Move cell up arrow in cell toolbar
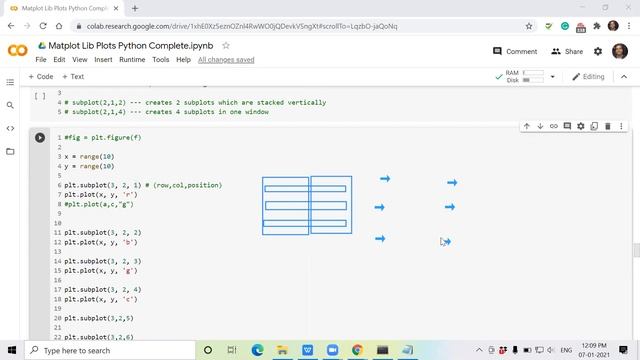 click(x=527, y=126)
